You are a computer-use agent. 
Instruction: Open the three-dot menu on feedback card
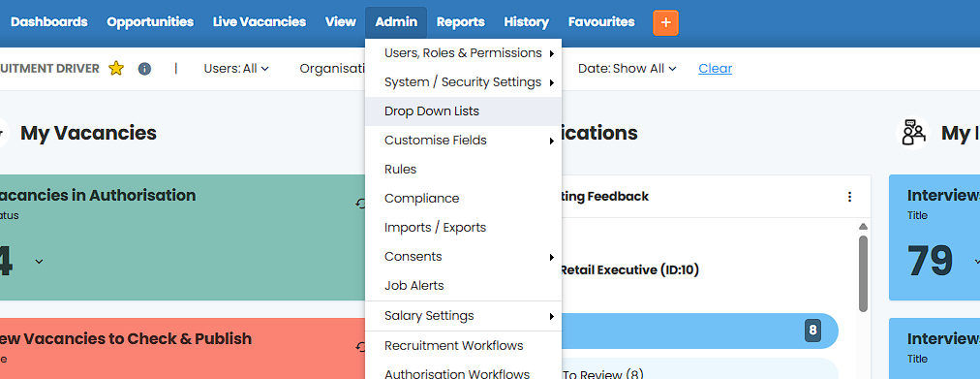849,197
